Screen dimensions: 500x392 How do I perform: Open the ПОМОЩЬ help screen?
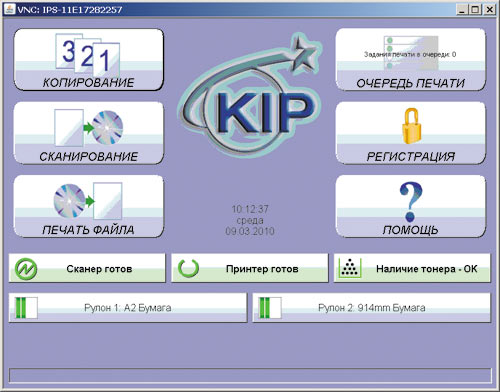(x=410, y=206)
